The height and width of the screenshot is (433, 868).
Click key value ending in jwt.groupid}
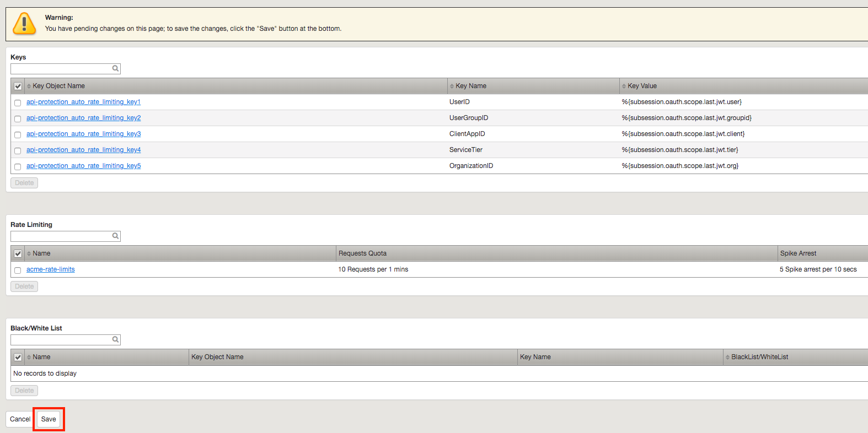pos(687,118)
